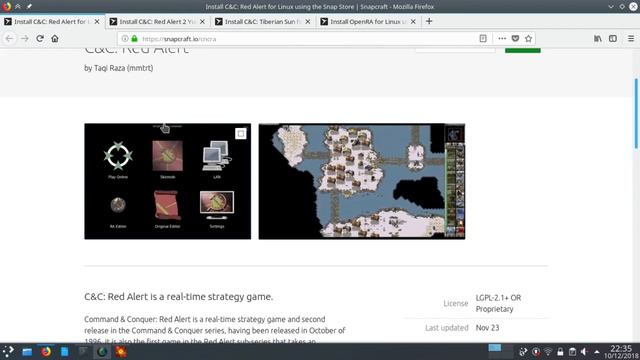
Task: Close the Red Alert 2 Yuri tab
Action: coord(202,22)
